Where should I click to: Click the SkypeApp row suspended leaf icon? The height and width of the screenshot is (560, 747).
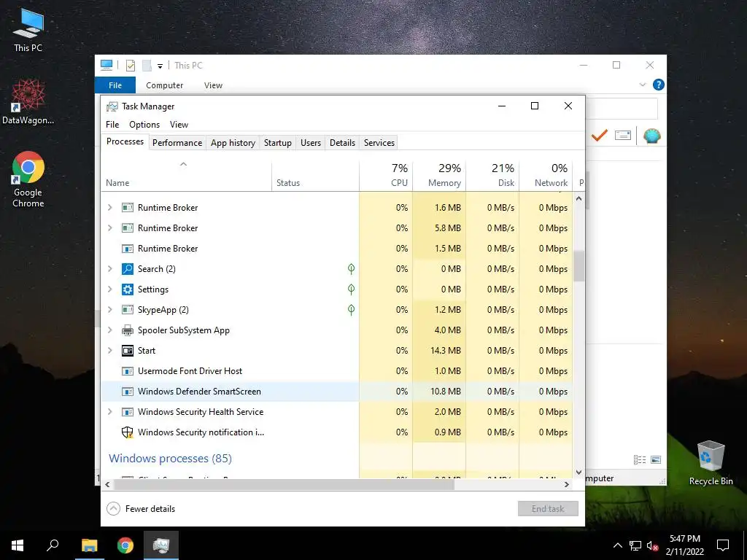click(x=351, y=310)
